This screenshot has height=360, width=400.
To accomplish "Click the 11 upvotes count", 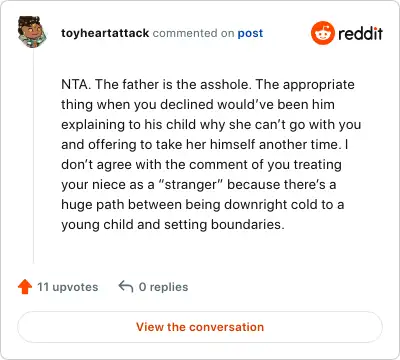I will coord(68,287).
